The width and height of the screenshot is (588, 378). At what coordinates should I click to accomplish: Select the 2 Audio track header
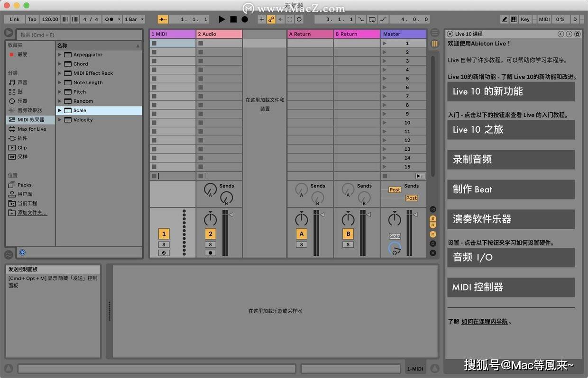tap(219, 34)
